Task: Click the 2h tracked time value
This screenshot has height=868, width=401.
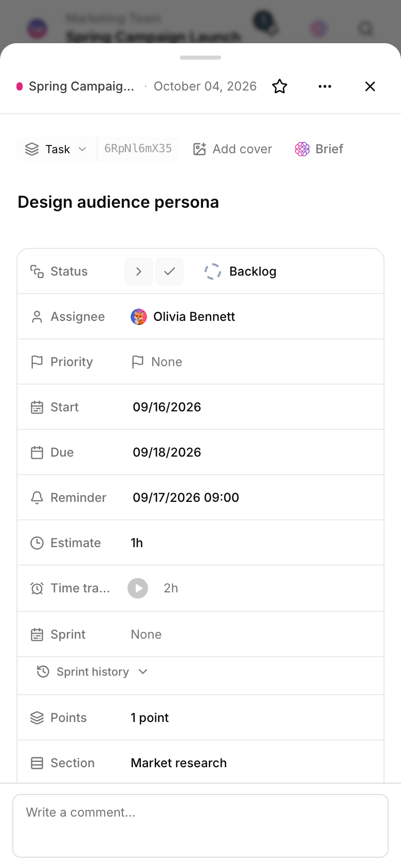Action: click(171, 588)
